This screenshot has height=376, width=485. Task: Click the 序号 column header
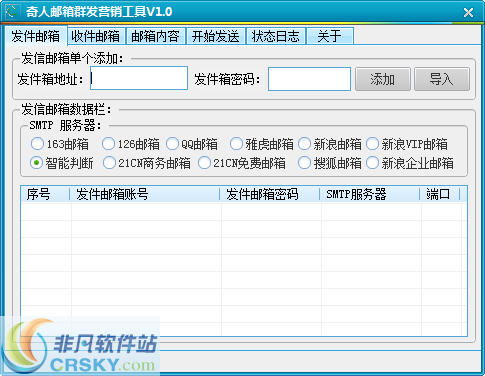(x=45, y=194)
